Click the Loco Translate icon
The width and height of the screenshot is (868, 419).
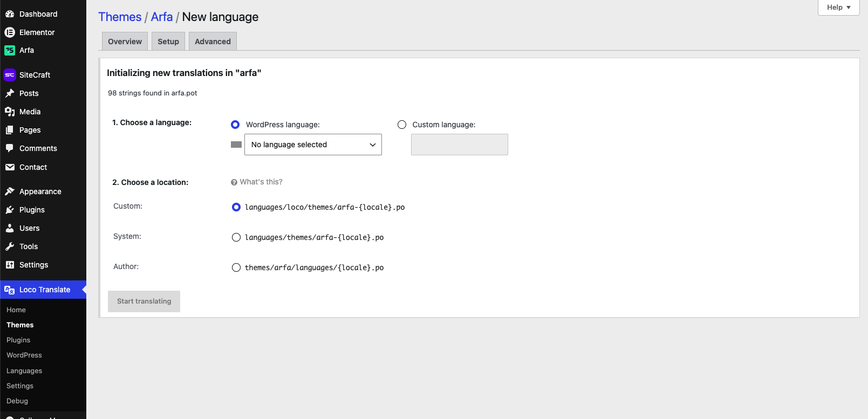coord(10,290)
